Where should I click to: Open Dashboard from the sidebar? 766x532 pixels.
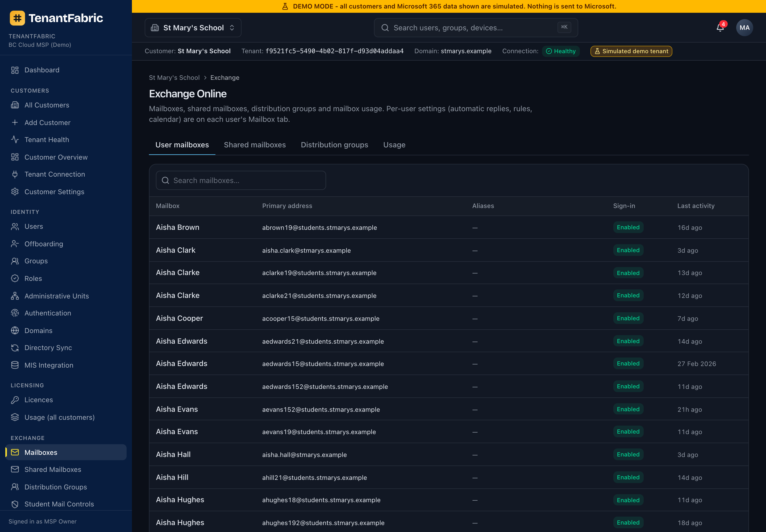66,70
